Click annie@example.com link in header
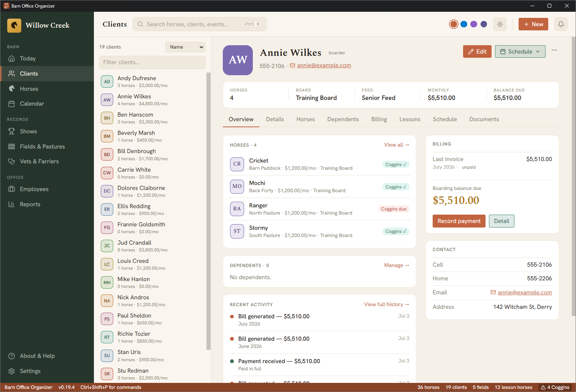 tap(324, 65)
